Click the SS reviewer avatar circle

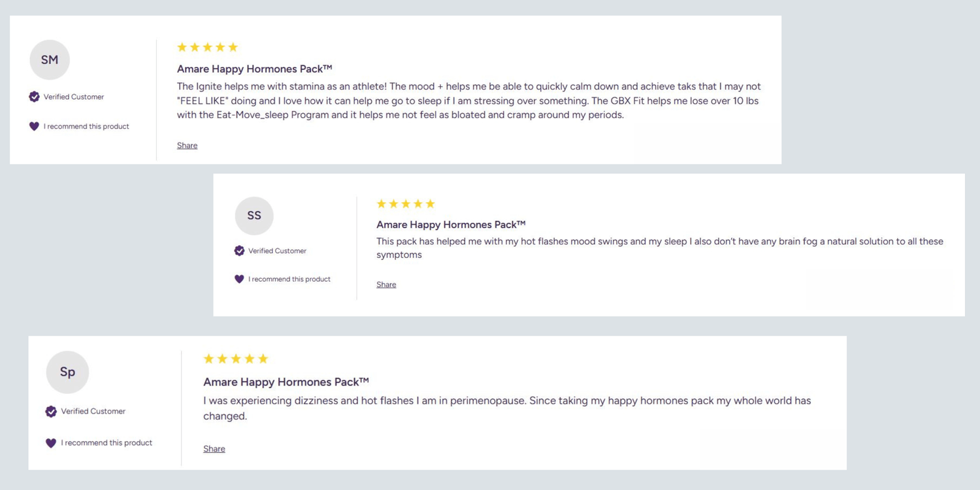point(254,216)
